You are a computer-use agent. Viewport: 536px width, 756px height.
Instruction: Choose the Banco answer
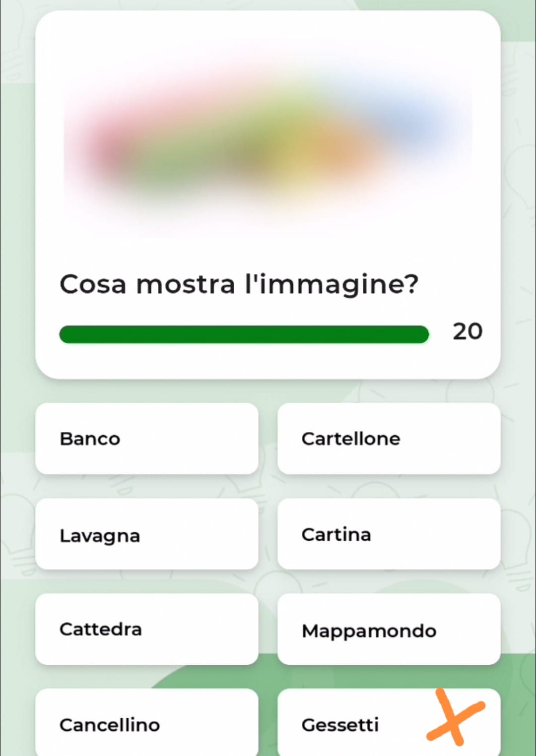pos(147,439)
